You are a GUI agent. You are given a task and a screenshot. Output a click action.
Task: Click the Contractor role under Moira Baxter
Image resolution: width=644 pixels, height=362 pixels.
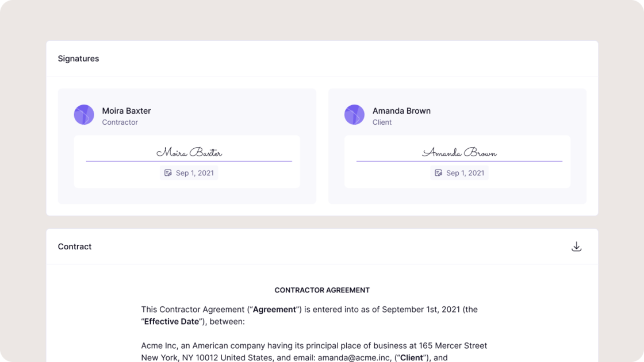tap(120, 122)
